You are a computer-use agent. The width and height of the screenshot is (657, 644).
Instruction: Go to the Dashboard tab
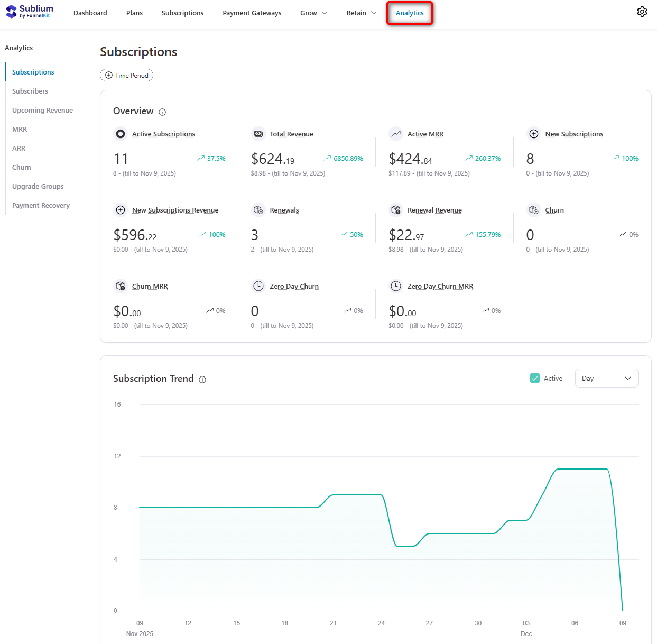tap(90, 13)
